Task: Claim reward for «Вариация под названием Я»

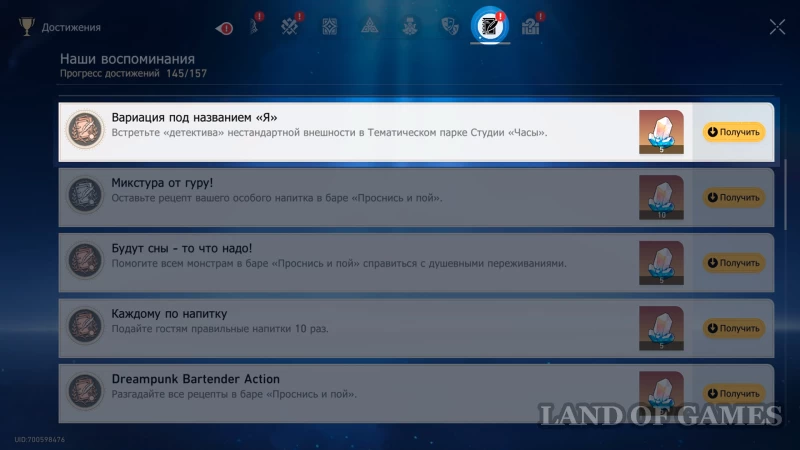Action: pyautogui.click(x=733, y=132)
